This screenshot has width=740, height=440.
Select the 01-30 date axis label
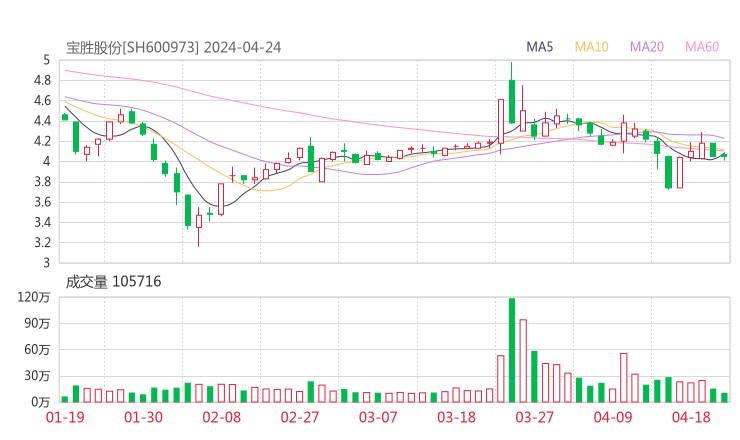(143, 417)
